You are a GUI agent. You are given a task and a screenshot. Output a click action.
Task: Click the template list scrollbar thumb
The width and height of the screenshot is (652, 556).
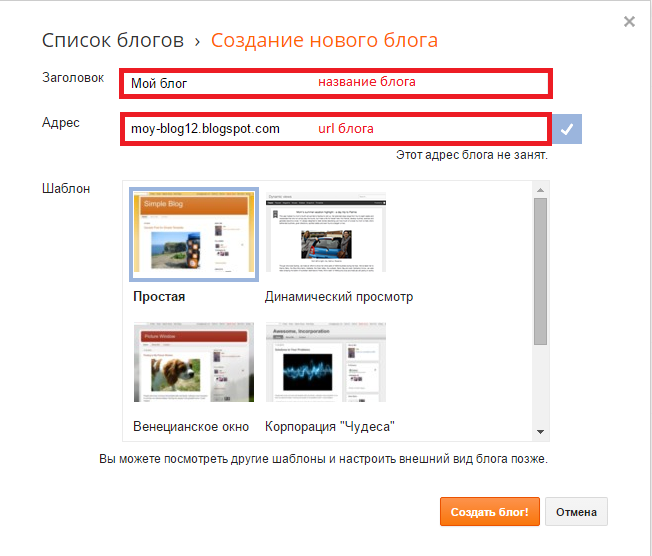coord(540,271)
